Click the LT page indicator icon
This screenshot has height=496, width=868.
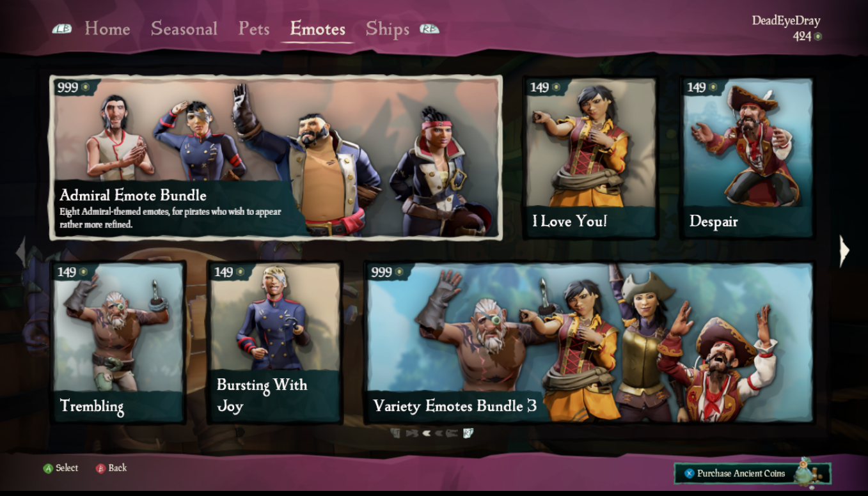(396, 433)
